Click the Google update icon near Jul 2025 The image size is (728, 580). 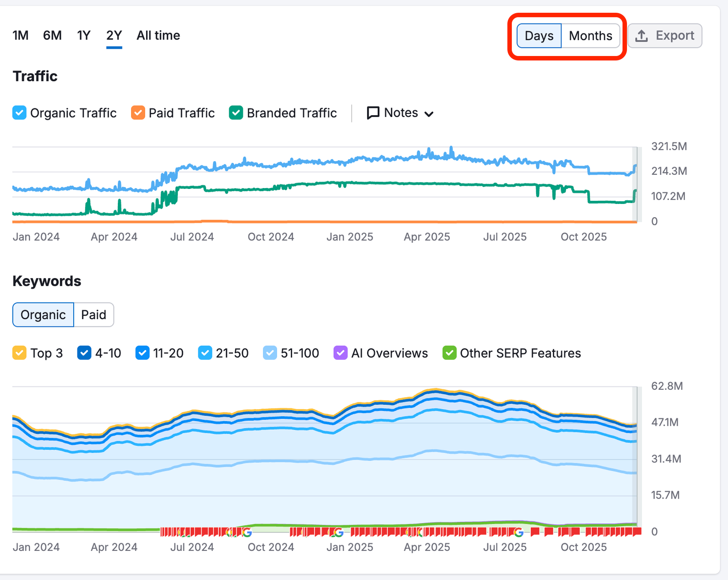(x=519, y=531)
